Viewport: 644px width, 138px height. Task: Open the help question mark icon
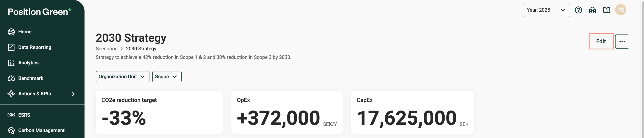[578, 10]
